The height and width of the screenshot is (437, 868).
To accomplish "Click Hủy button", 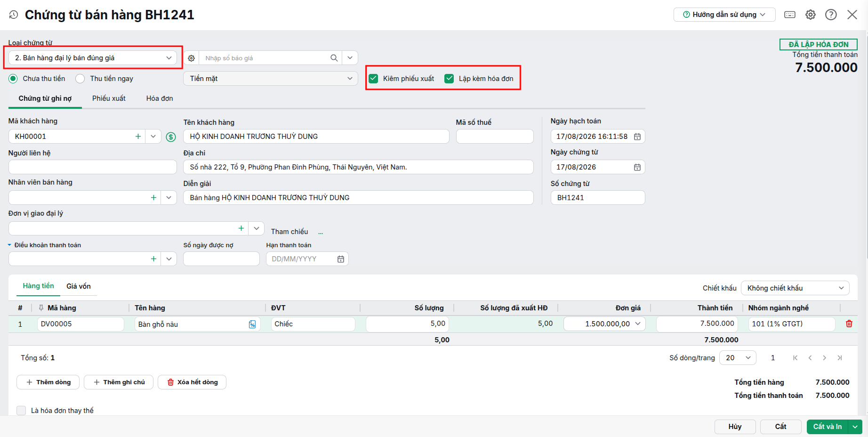I will tap(735, 427).
